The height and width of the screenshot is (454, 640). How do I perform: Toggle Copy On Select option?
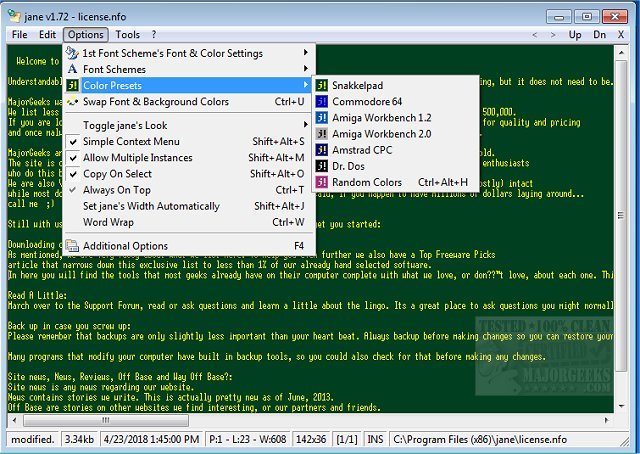[189, 174]
